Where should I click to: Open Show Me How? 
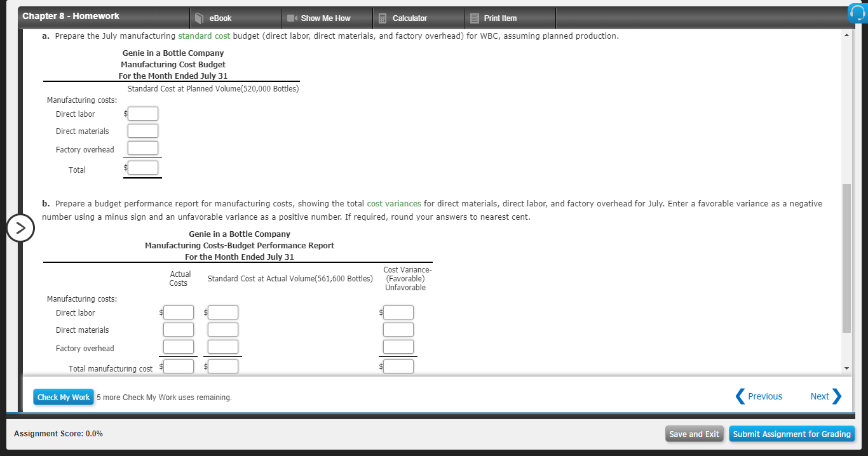[326, 18]
